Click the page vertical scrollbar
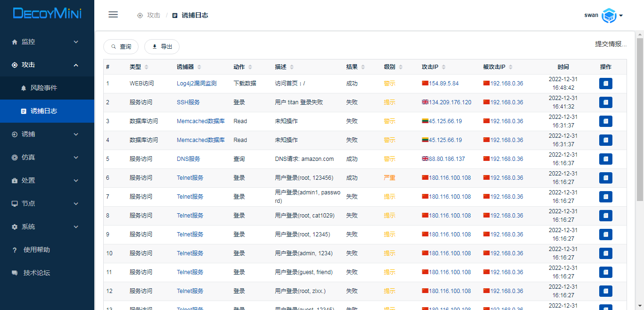 (640, 118)
